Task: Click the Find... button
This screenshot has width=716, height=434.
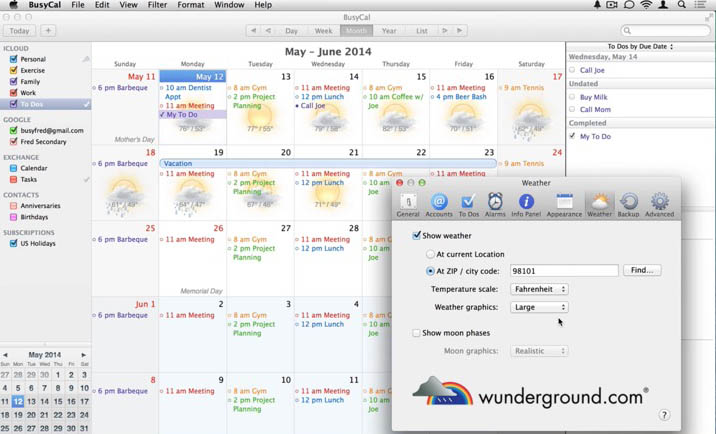Action: (x=641, y=271)
